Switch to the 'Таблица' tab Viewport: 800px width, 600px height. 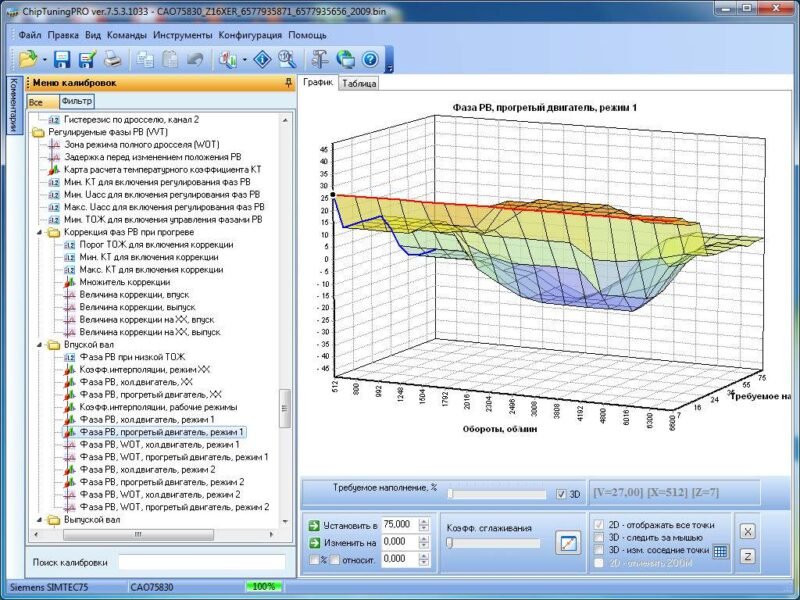click(359, 84)
